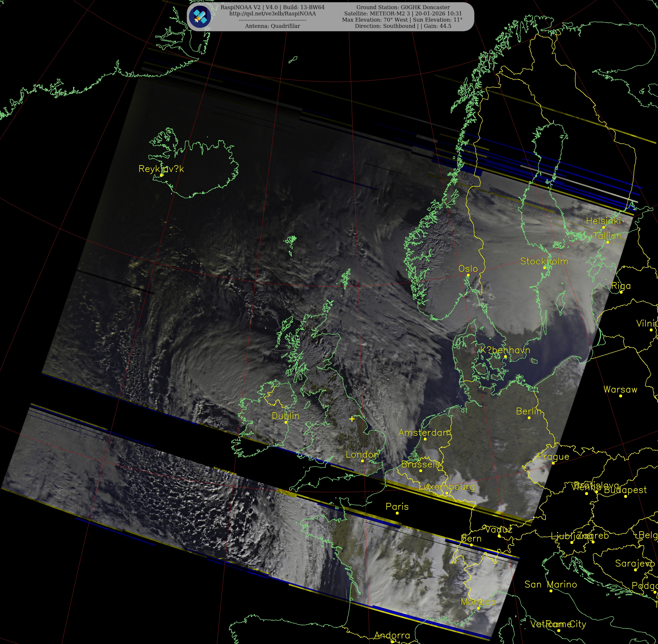The image size is (658, 644).
Task: Click the Prague city label
Action: coord(553,457)
